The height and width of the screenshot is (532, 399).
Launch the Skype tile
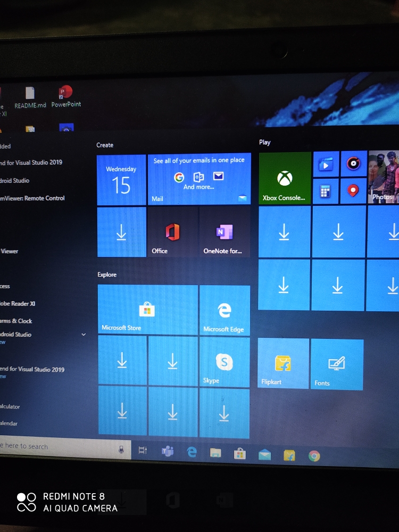pos(224,363)
